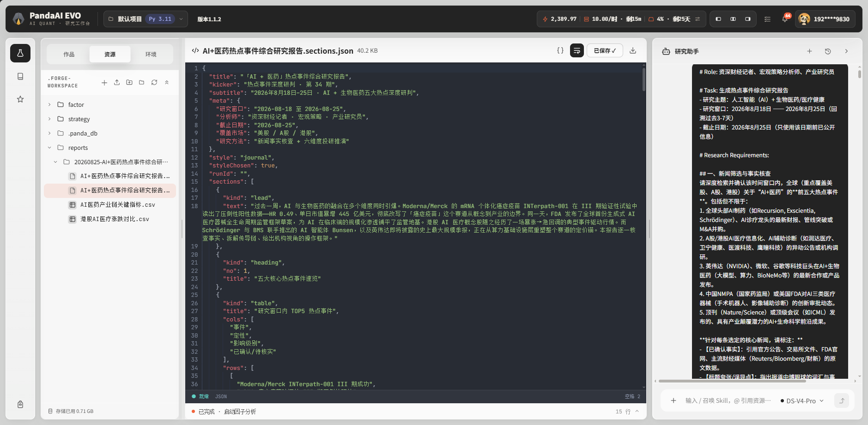Open the 默认项目 project dropdown
Screen dimensions: 868x425
pos(146,19)
